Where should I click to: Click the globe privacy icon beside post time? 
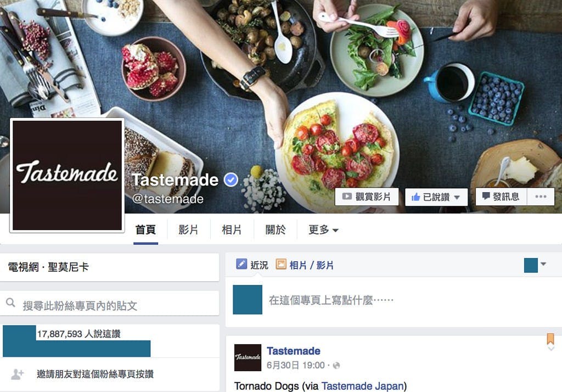pyautogui.click(x=336, y=366)
